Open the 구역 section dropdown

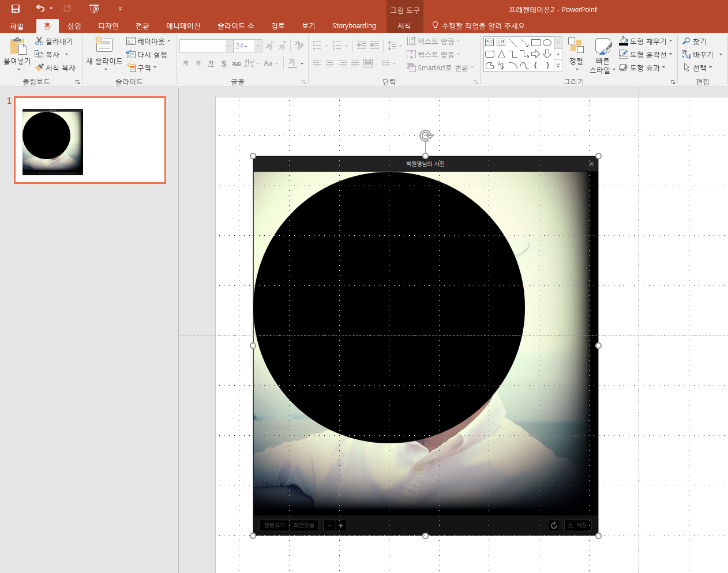pos(142,67)
